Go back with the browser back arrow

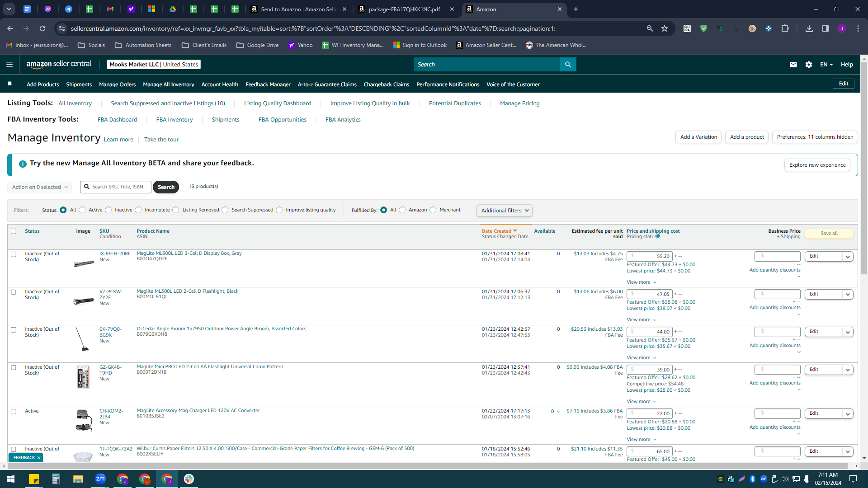(x=10, y=28)
